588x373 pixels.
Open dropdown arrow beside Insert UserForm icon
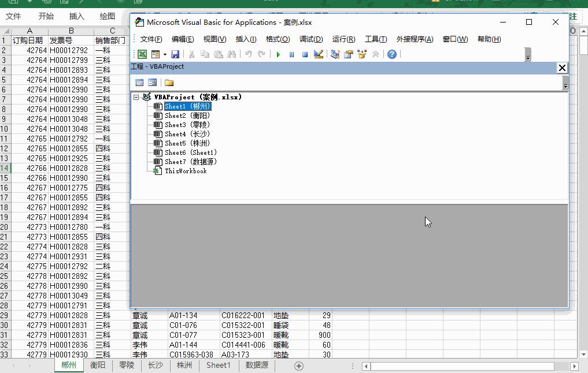[165, 54]
